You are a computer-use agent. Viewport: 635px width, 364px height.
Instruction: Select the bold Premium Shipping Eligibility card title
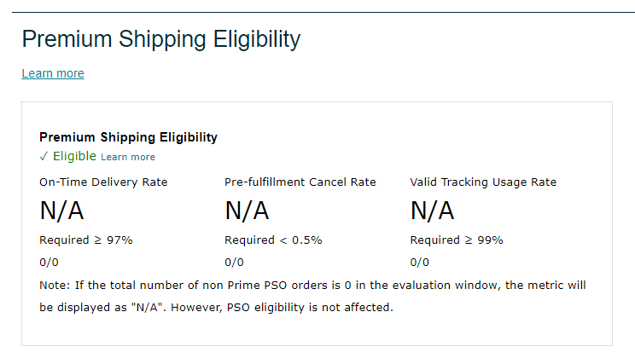coord(128,136)
